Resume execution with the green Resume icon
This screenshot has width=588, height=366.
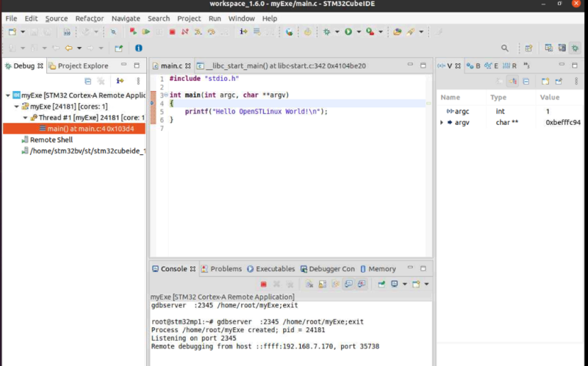click(x=146, y=32)
